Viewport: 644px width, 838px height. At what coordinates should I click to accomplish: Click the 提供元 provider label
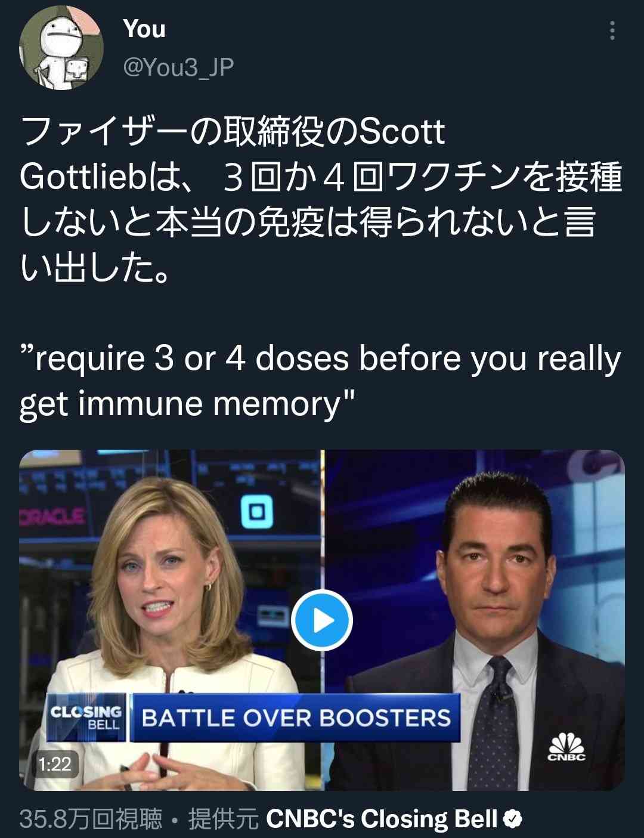click(x=223, y=819)
